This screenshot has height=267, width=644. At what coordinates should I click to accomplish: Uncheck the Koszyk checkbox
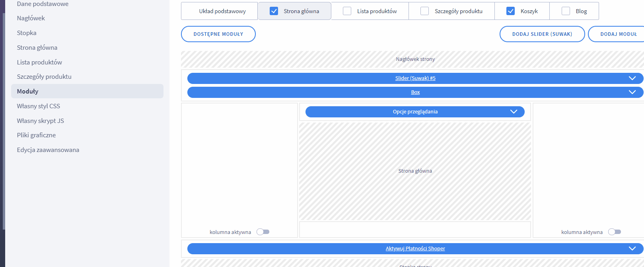pos(511,11)
